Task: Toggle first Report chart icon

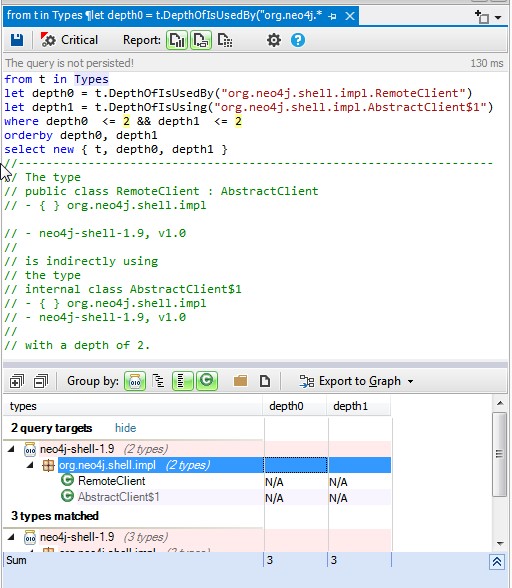Action: [x=177, y=40]
